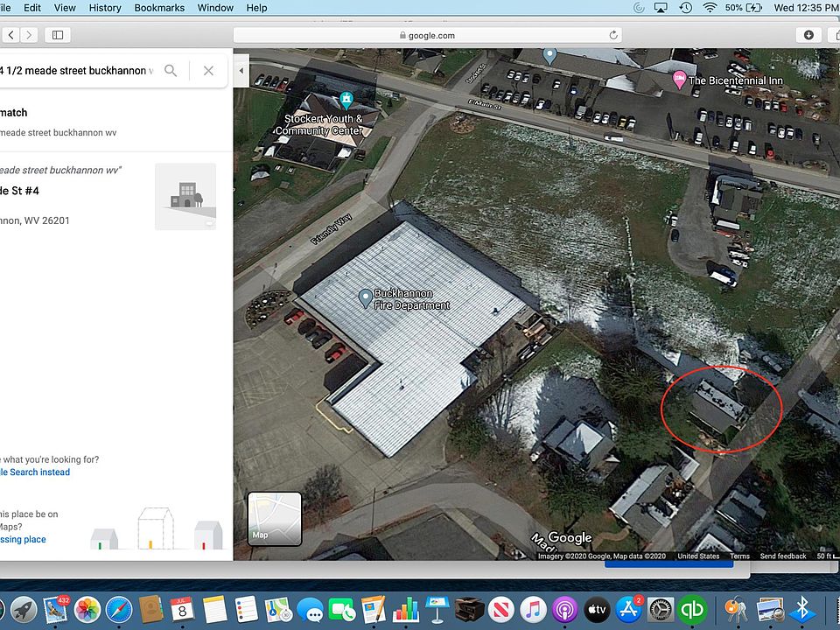
Task: Open Apple TV from the Dock
Action: [596, 610]
